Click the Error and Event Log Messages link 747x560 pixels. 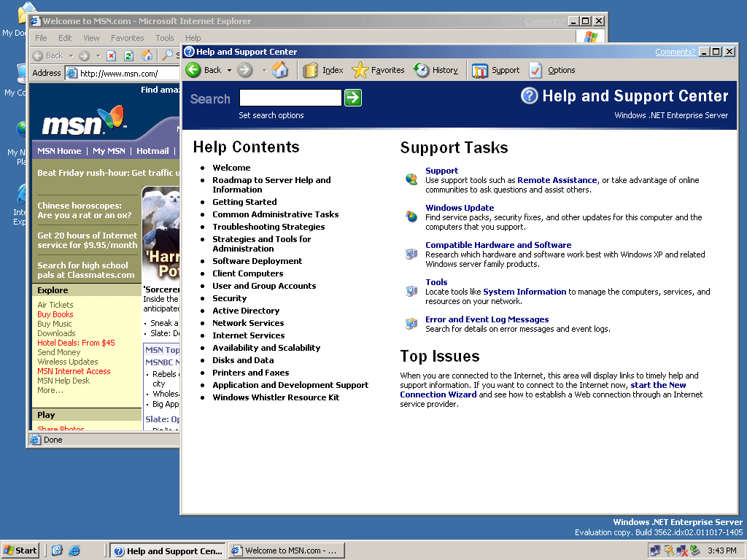click(x=487, y=319)
